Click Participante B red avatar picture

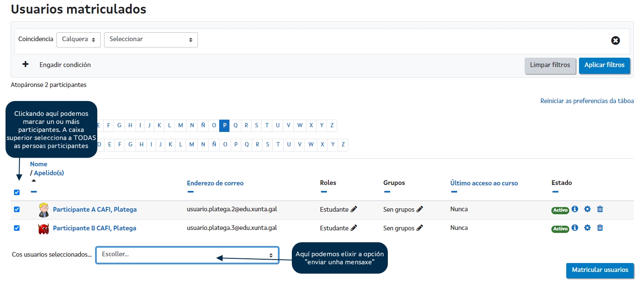43,229
